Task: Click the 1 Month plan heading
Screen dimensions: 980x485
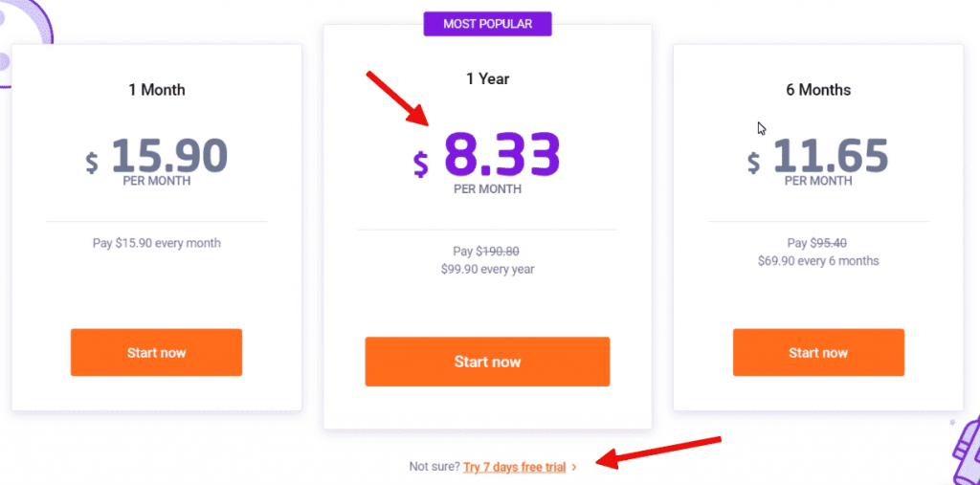Action: coord(156,90)
